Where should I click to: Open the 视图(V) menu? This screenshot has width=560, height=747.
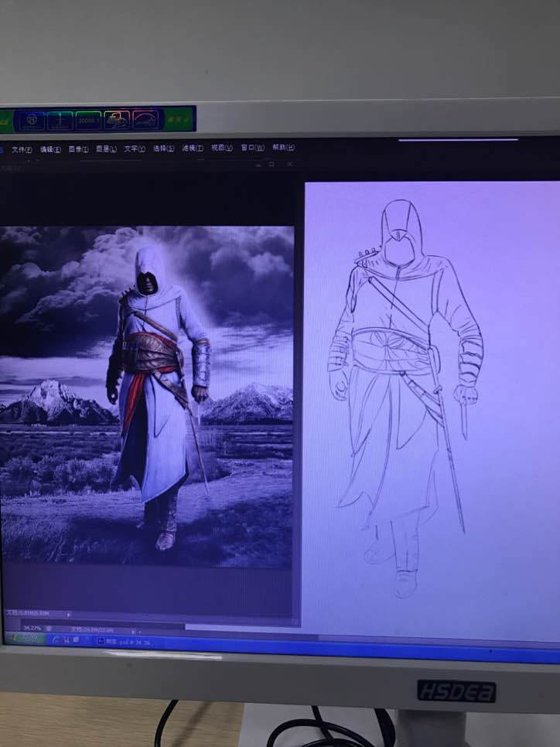coord(222,148)
